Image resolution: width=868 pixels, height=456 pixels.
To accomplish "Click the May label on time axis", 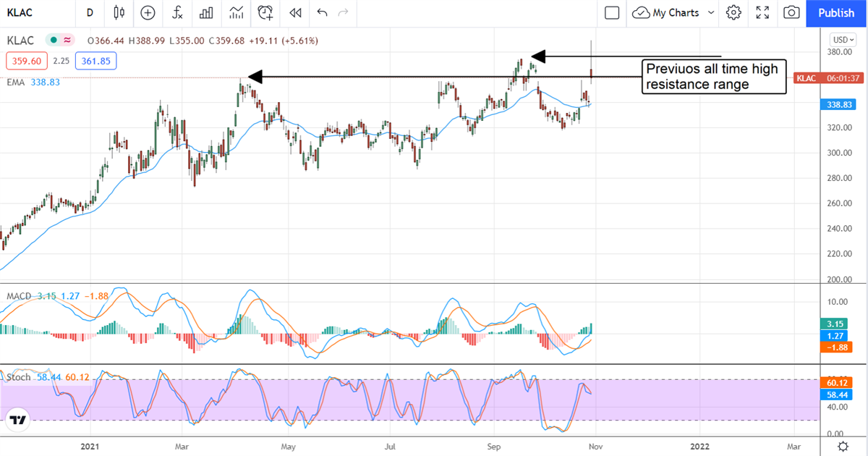I will [289, 445].
